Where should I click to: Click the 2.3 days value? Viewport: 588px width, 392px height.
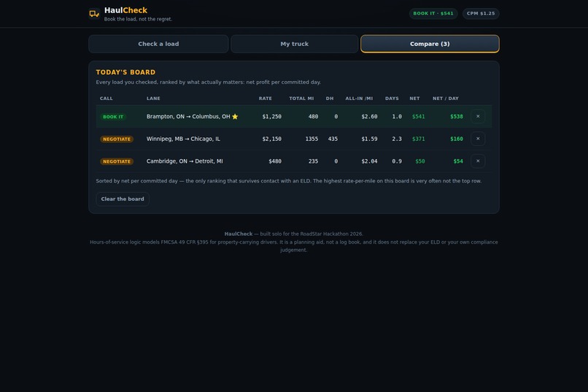[x=397, y=139]
